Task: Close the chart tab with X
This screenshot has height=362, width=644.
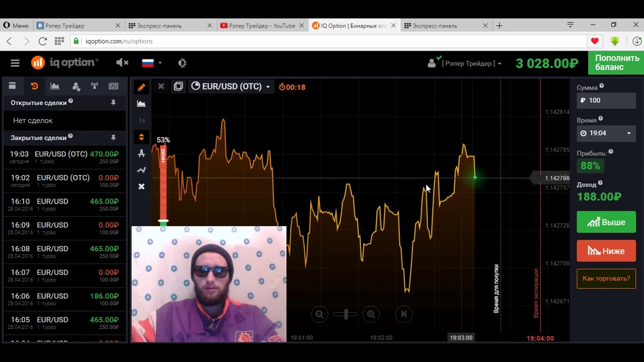Action: 161,86
